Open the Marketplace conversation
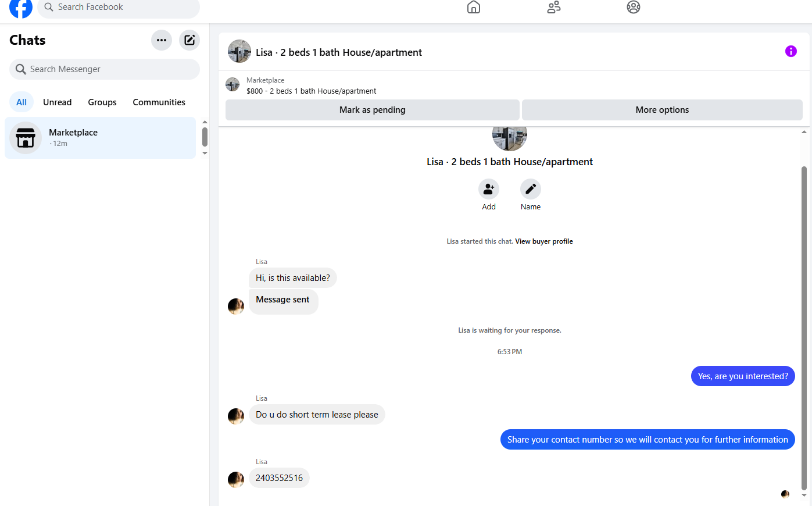Screen dimensions: 812x506 click(101, 138)
